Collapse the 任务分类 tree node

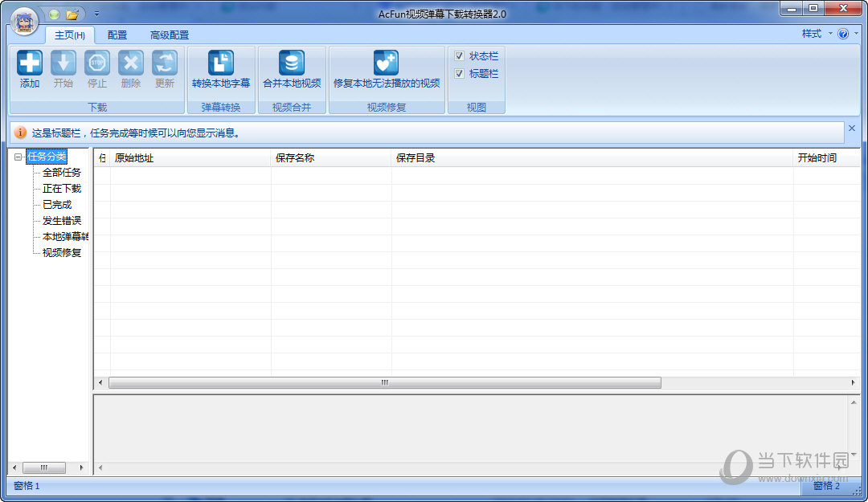tap(18, 157)
